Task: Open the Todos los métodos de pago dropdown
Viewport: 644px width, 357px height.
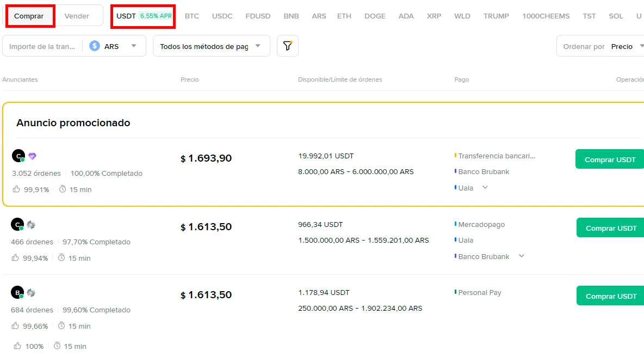Action: (212, 46)
